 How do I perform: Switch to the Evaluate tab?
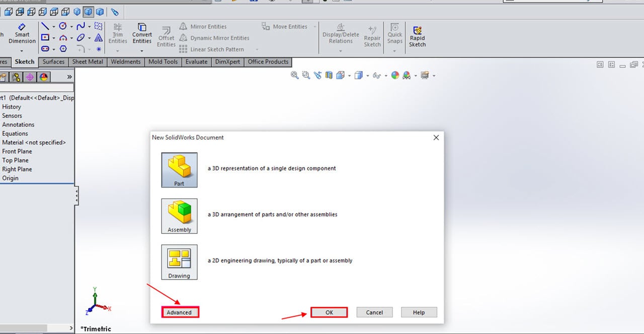coord(196,61)
